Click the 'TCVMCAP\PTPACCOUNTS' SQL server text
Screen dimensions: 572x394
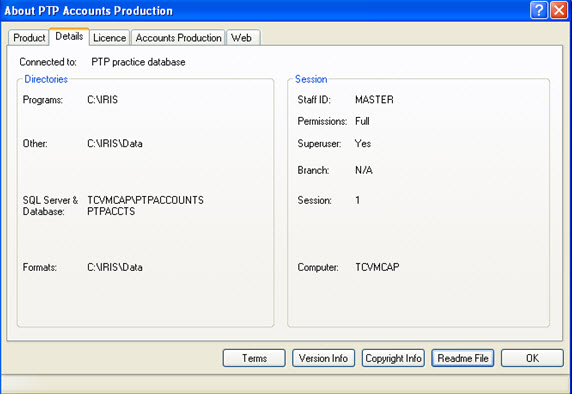pyautogui.click(x=146, y=200)
